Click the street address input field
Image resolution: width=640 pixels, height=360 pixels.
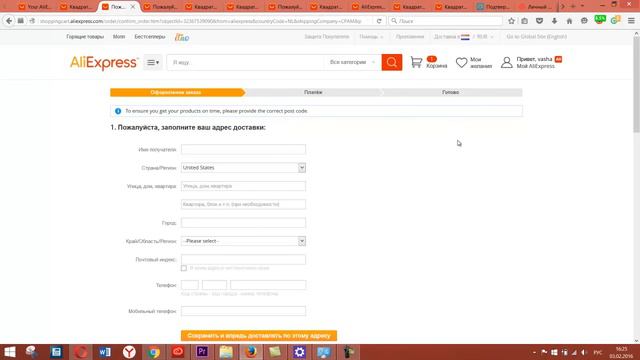[243, 186]
